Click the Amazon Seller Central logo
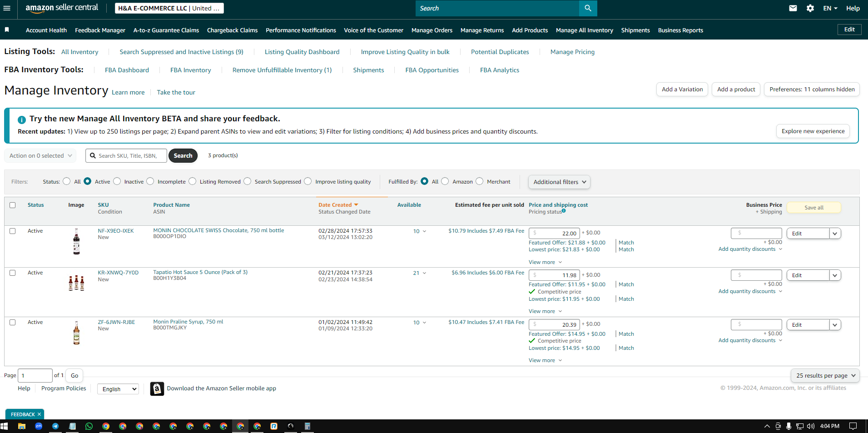 [x=62, y=8]
